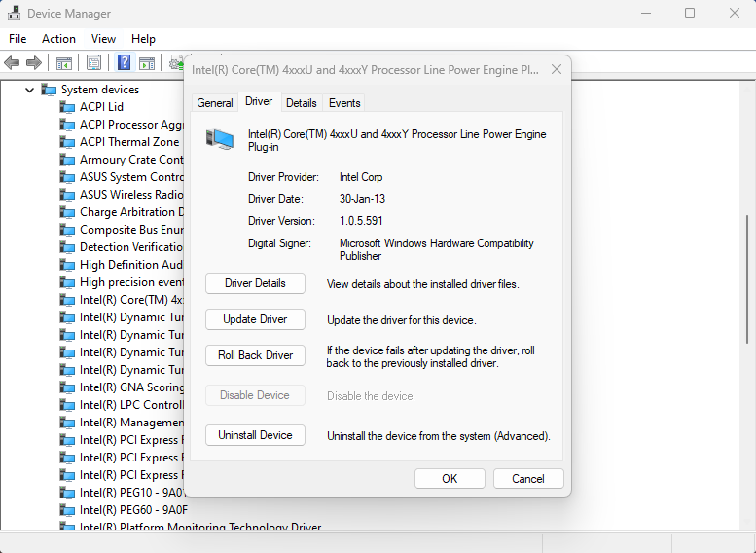Select the Driver tab
The height and width of the screenshot is (553, 756).
click(x=259, y=101)
